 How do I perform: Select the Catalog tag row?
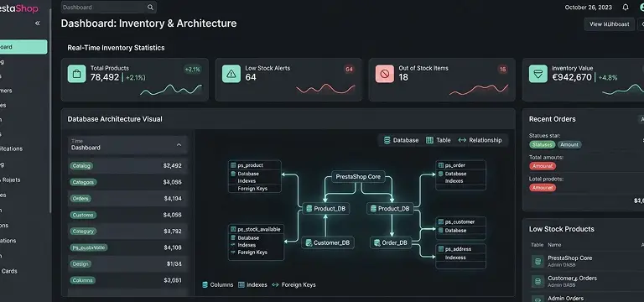[x=127, y=166]
